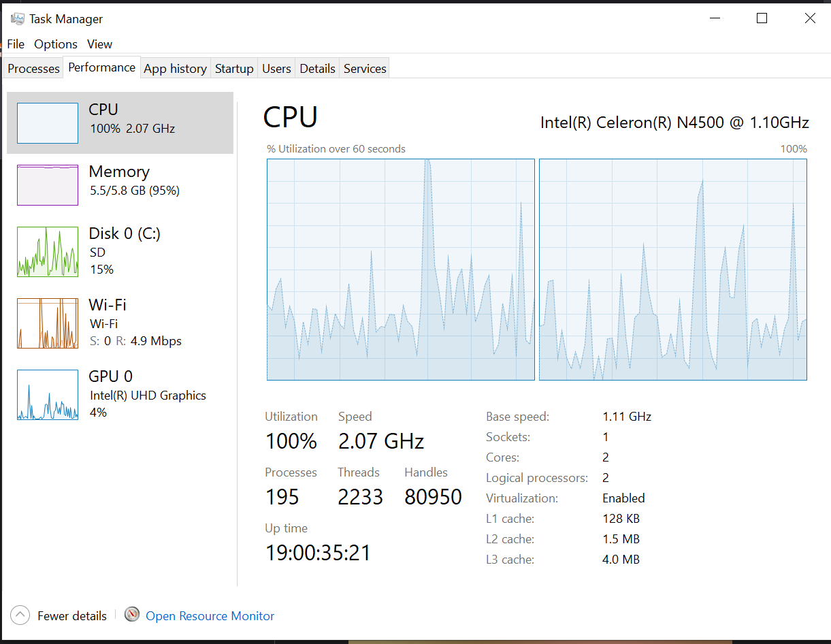This screenshot has height=644, width=831.
Task: Click the Memory label in sidebar
Action: tap(119, 172)
